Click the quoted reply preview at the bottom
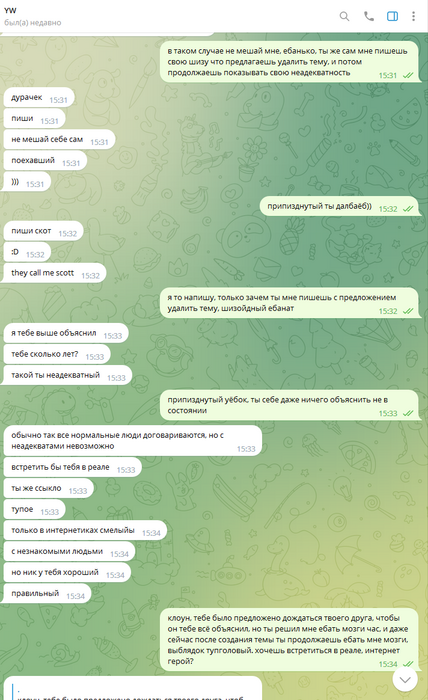Image resolution: width=428 pixels, height=700 pixels. tap(133, 689)
